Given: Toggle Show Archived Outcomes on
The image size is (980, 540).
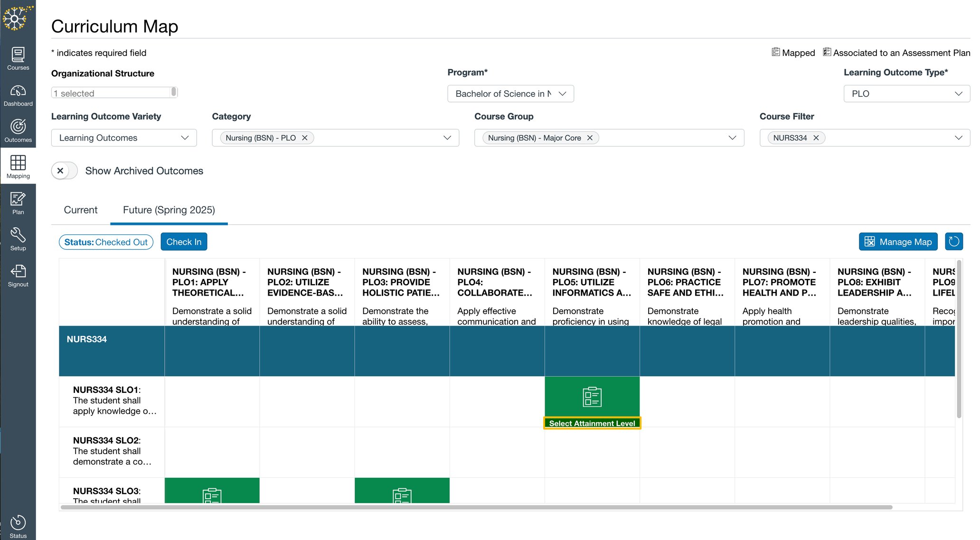Looking at the screenshot, I should click(64, 170).
